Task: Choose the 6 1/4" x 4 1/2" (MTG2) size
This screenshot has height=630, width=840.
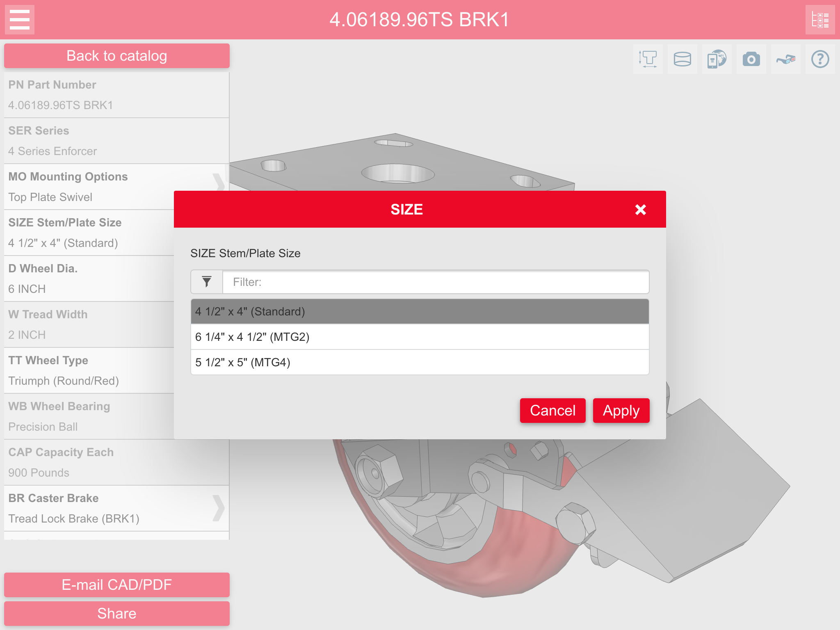Action: (420, 337)
